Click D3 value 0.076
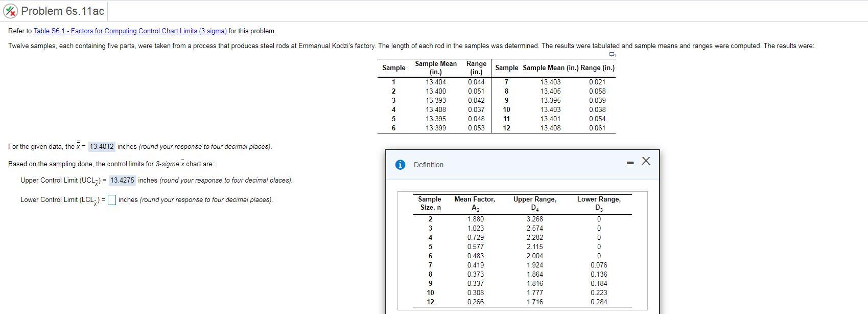 click(x=599, y=265)
